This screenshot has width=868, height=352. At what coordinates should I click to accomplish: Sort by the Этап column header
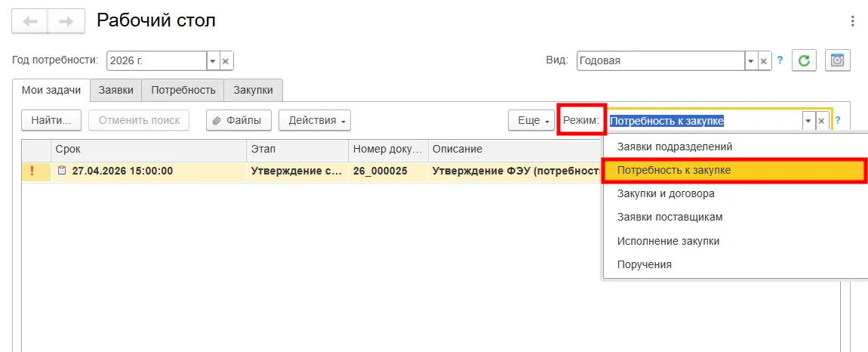(x=298, y=150)
